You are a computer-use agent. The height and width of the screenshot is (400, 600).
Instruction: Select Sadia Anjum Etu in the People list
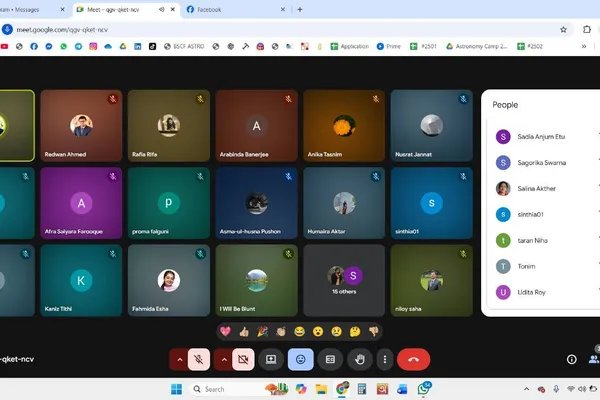(x=543, y=137)
